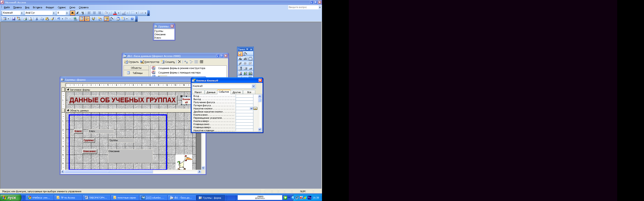Click the Введите вопрос help input field

(x=303, y=8)
